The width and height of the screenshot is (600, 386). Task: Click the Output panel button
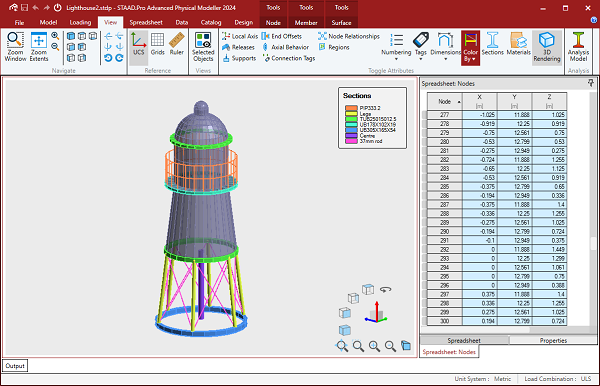(x=15, y=366)
